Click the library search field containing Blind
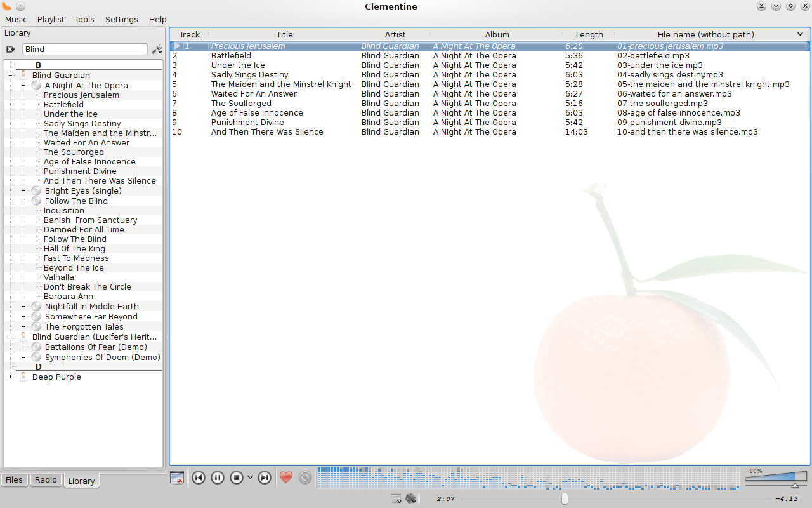This screenshot has width=812, height=508. point(85,49)
